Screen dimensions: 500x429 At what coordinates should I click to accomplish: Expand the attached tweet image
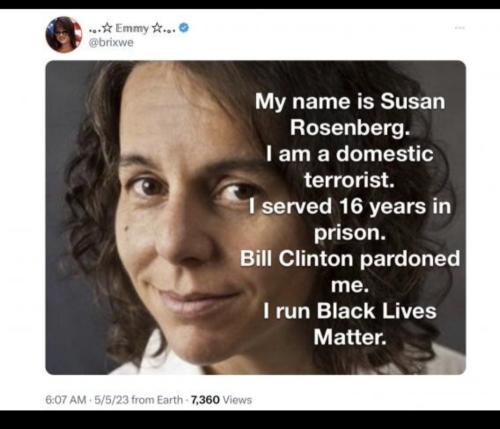coord(256,217)
